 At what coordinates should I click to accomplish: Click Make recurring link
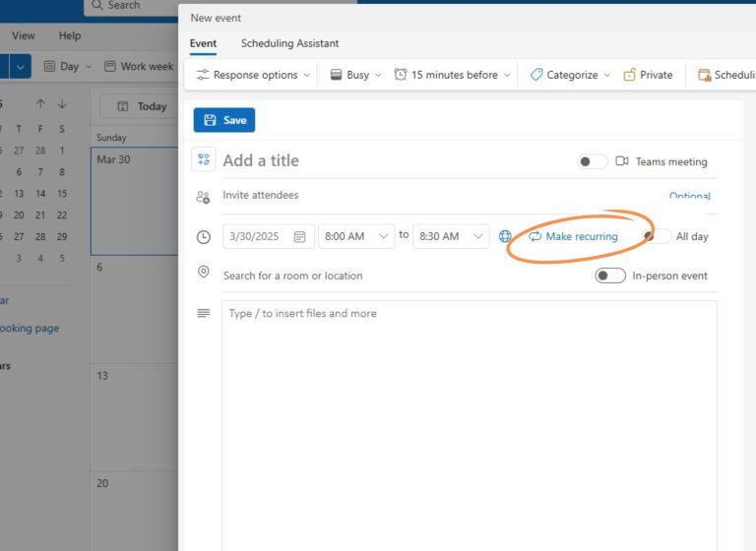click(x=573, y=237)
